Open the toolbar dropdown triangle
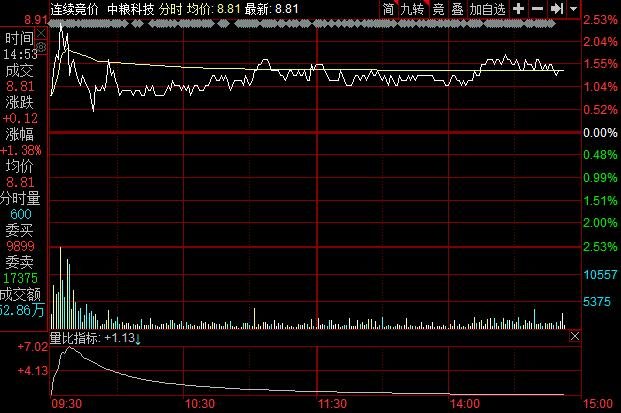Image resolution: width=621 pixels, height=413 pixels. tap(573, 8)
